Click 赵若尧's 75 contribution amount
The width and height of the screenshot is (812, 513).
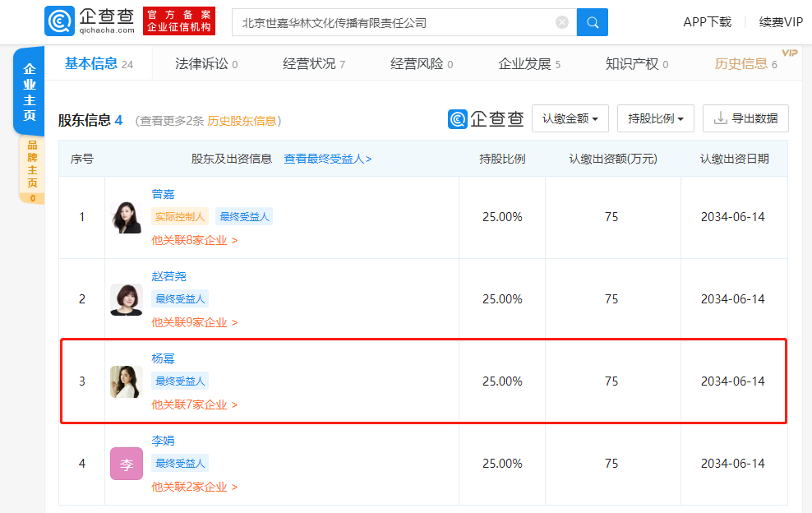[x=611, y=299]
